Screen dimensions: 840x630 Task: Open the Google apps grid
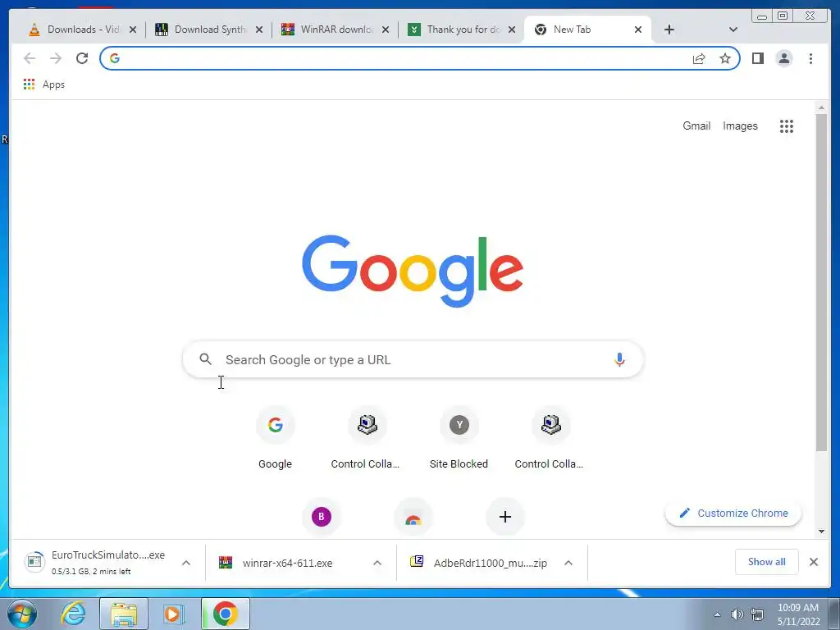787,126
